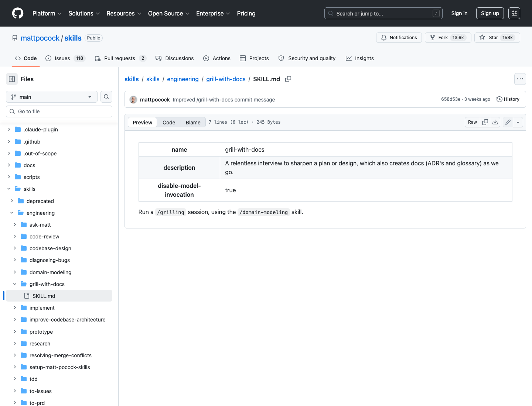Search files using the magnifier button

point(106,97)
